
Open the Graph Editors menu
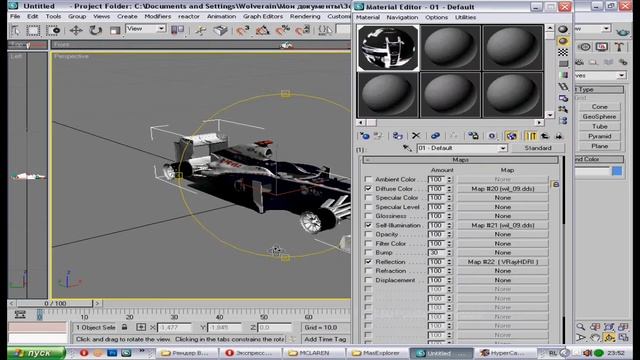263,16
